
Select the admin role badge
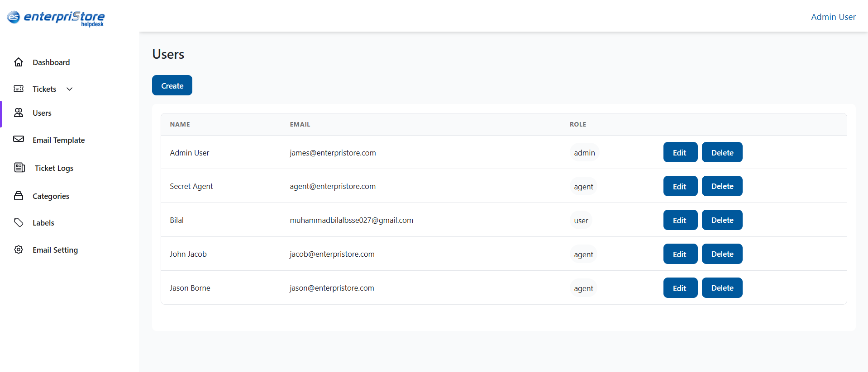click(x=584, y=153)
